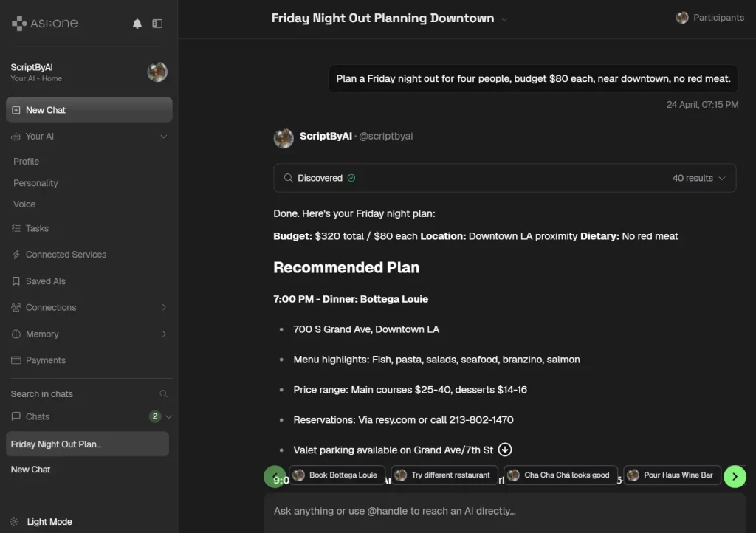Expand the 40 results dropdown
This screenshot has width=756, height=533.
click(698, 178)
